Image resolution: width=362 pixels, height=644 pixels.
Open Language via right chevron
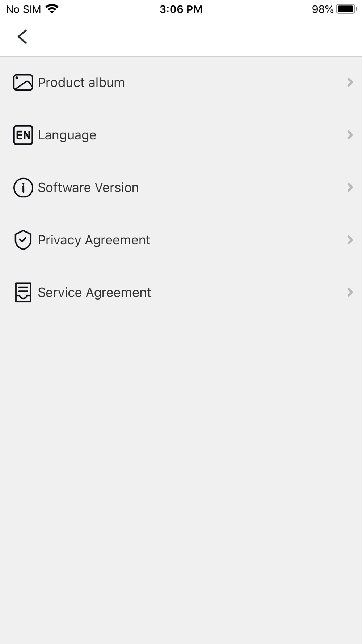point(350,135)
